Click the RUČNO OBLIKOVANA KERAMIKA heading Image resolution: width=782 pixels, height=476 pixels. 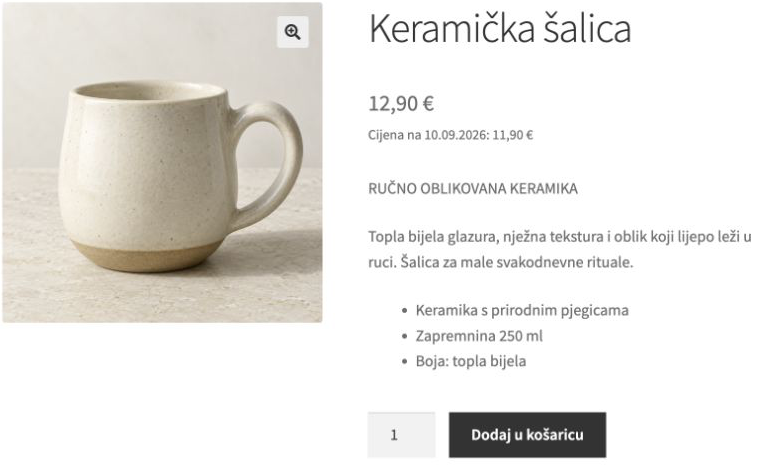tap(473, 189)
